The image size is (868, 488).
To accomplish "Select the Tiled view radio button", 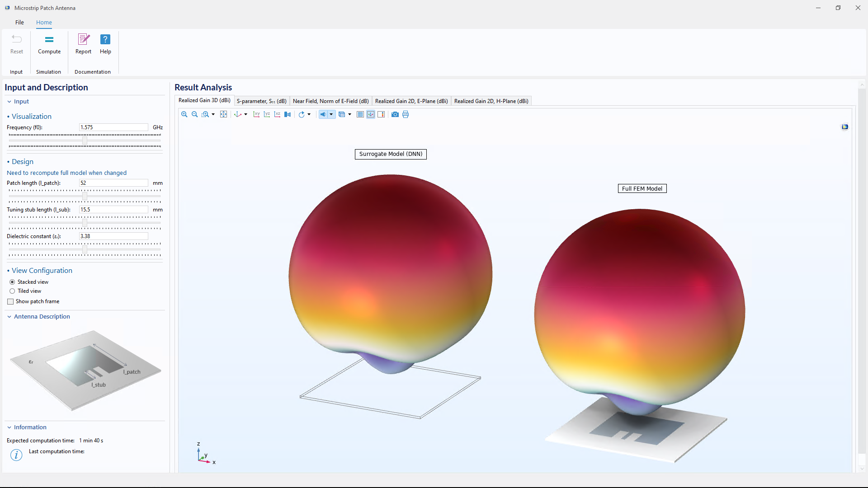I will pos(12,291).
